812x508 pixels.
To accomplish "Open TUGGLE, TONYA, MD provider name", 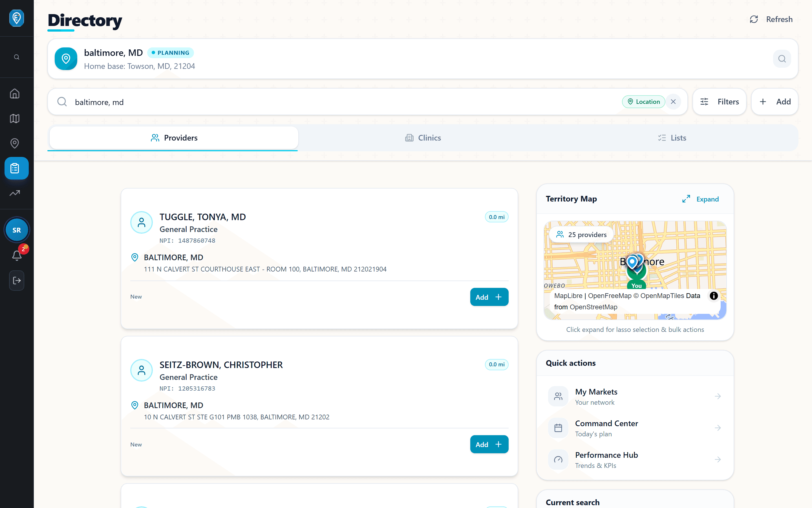I will tap(203, 217).
